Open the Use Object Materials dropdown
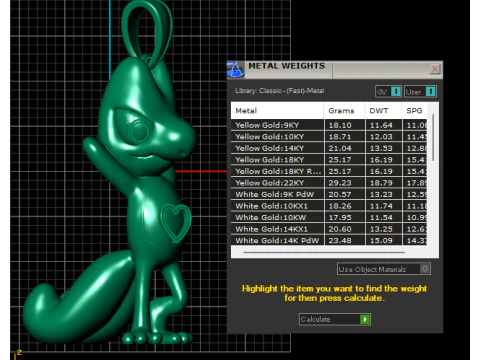 coord(384,269)
